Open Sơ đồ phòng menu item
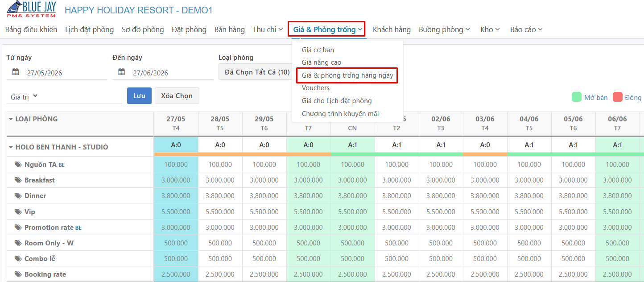 coord(143,29)
